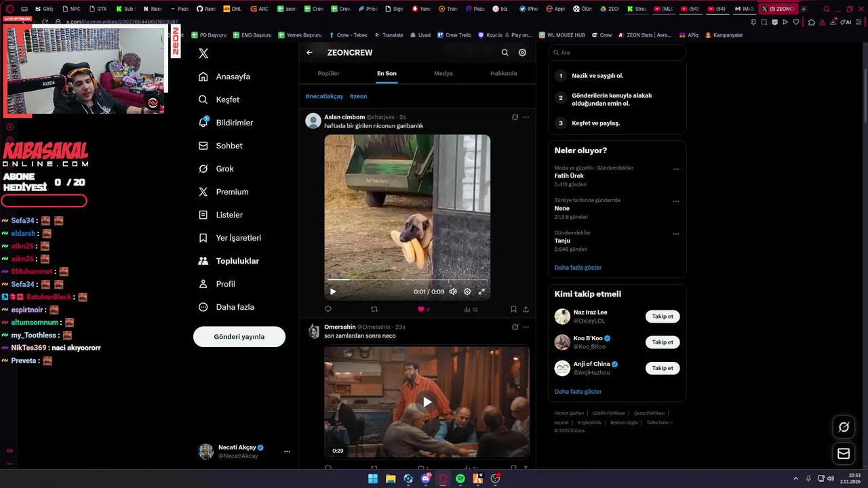The width and height of the screenshot is (868, 488).
Task: Open Daha fazla menu in sidebar
Action: 226,307
